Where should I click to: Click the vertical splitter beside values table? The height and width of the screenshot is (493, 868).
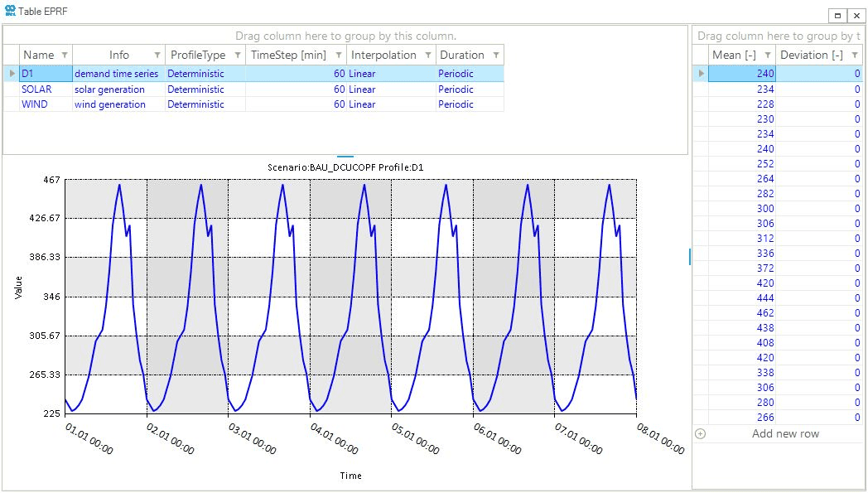tap(689, 258)
